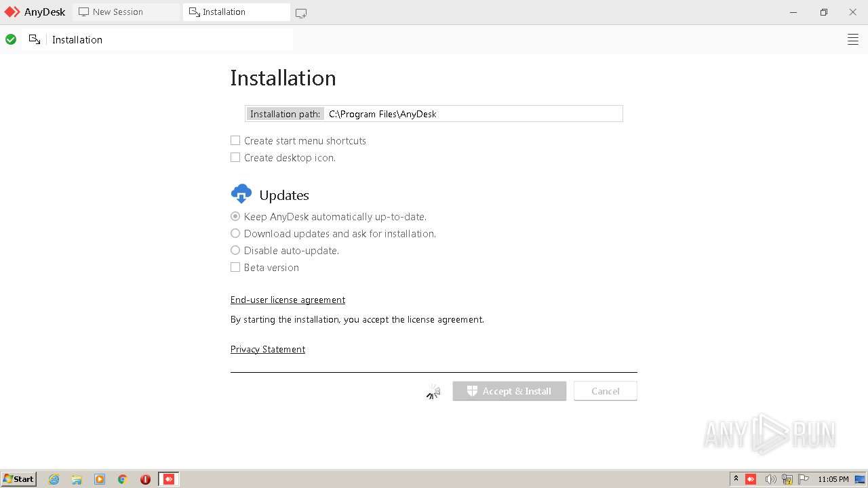Click the green connection status checkmark icon
Image resolution: width=868 pixels, height=488 pixels.
[x=11, y=40]
